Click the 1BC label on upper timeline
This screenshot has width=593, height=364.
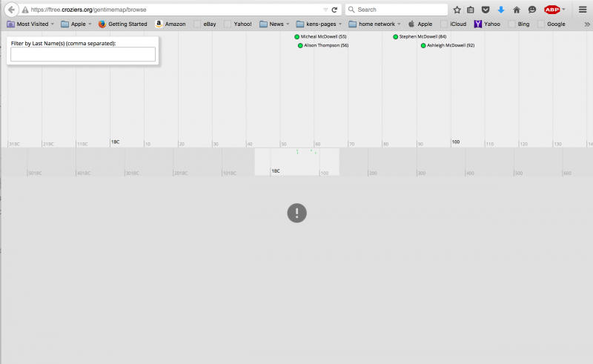(116, 142)
